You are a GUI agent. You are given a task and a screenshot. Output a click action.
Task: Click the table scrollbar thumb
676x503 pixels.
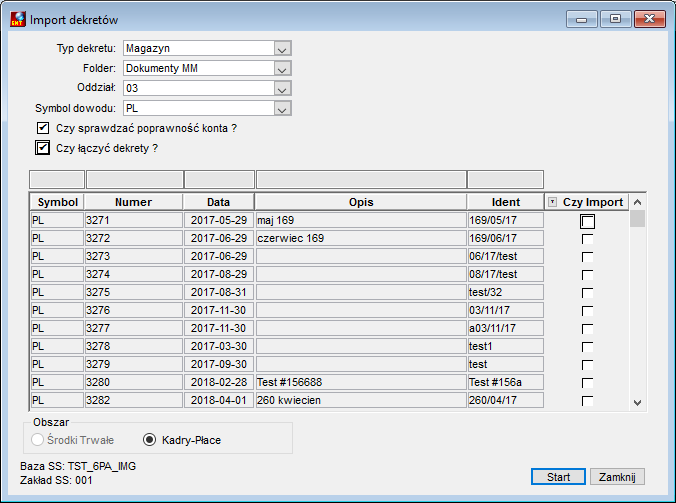click(x=638, y=219)
